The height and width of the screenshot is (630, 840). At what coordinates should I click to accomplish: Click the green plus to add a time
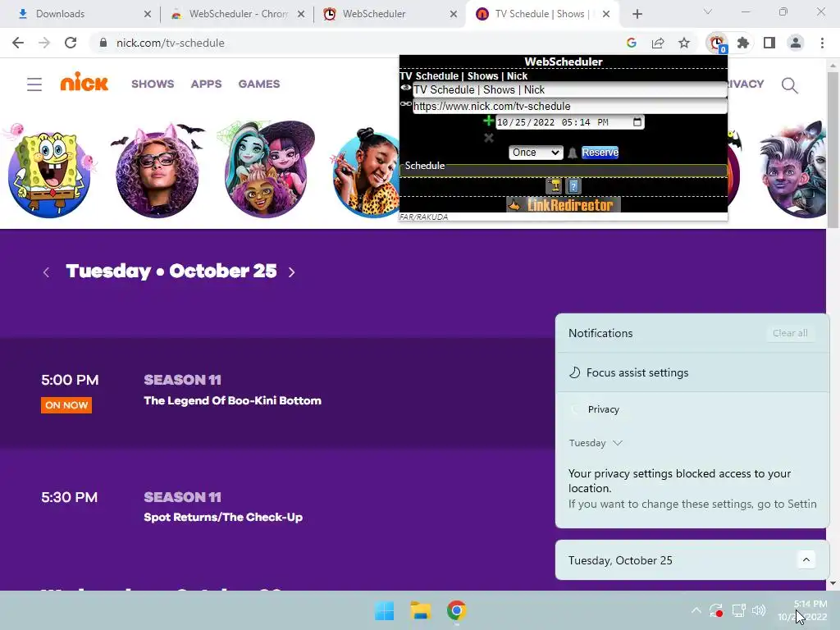(488, 121)
